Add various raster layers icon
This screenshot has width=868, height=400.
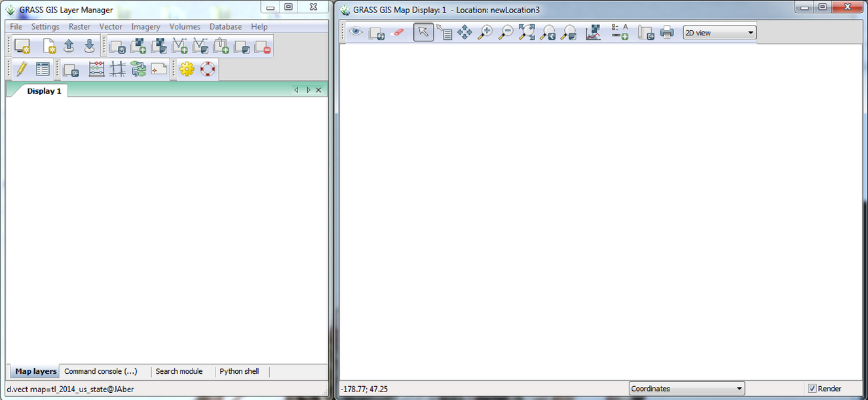coord(159,47)
